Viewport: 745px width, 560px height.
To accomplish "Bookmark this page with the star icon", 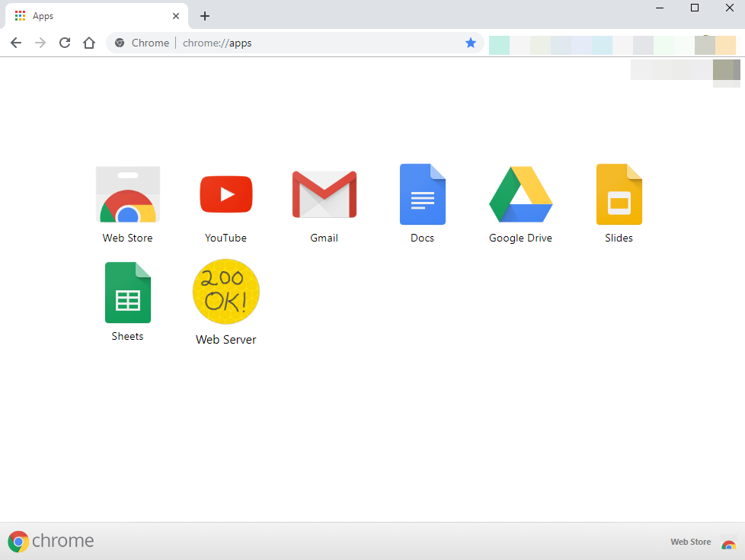I will pyautogui.click(x=470, y=43).
